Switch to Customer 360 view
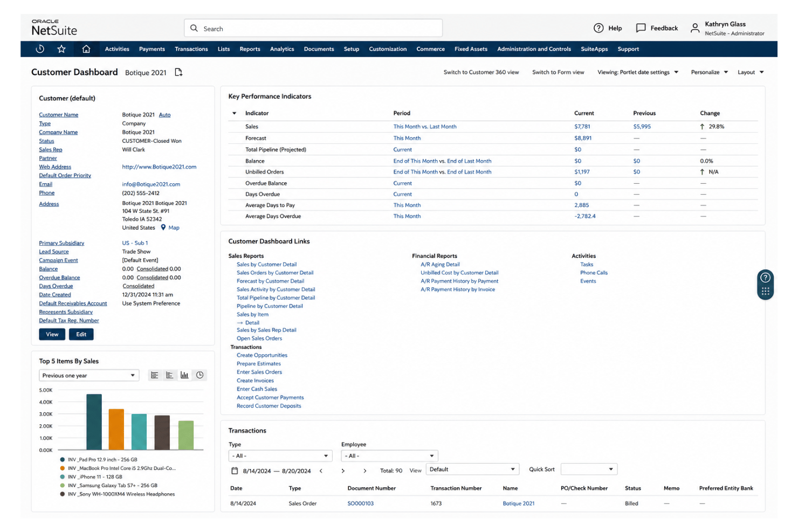Viewport: 798px width, 532px height. pos(481,72)
